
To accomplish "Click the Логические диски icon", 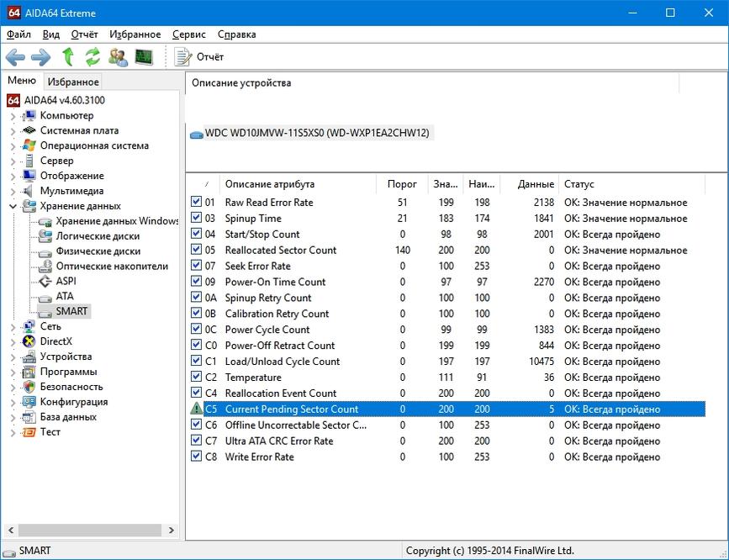I will (45, 235).
